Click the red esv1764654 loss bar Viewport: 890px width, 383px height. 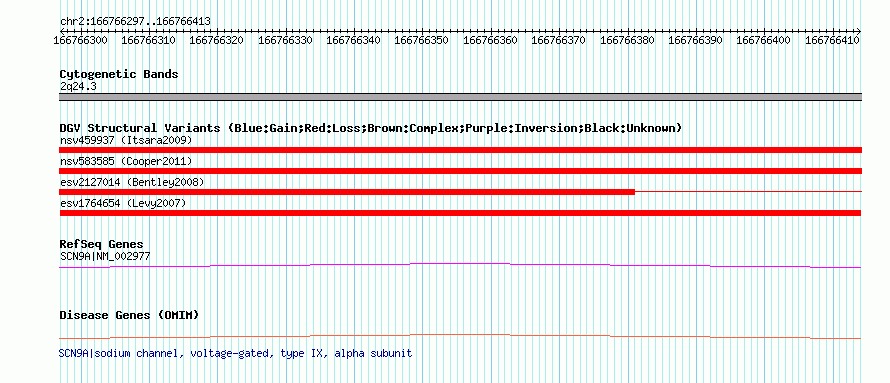click(x=460, y=213)
